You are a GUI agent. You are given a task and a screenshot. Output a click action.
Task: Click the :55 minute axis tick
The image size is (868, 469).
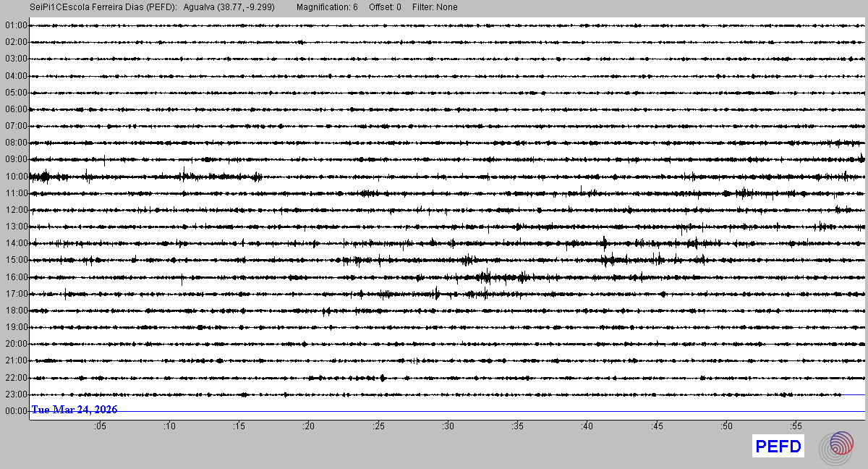click(796, 426)
